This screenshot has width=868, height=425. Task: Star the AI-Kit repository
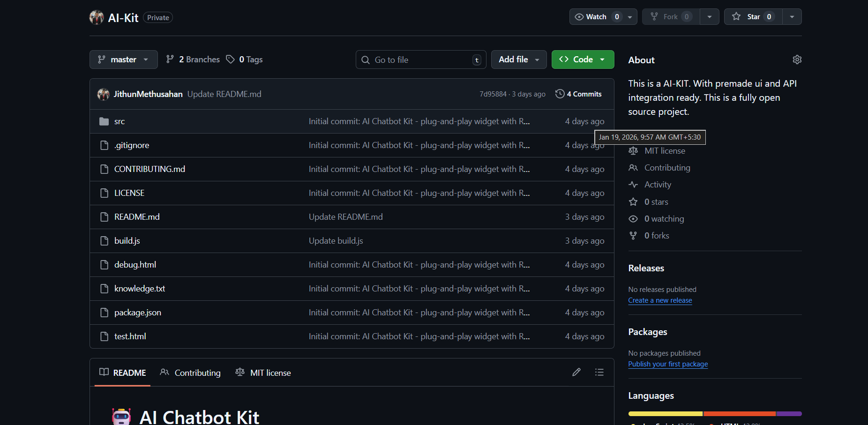pos(753,17)
